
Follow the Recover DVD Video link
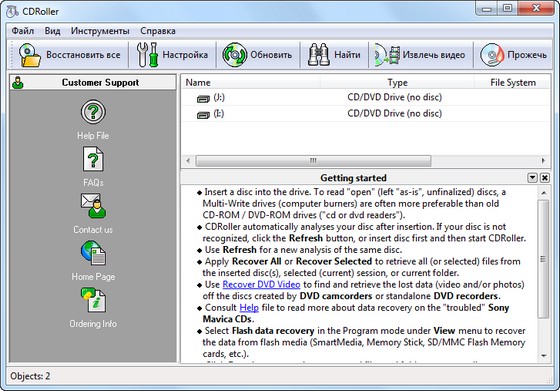click(x=261, y=285)
